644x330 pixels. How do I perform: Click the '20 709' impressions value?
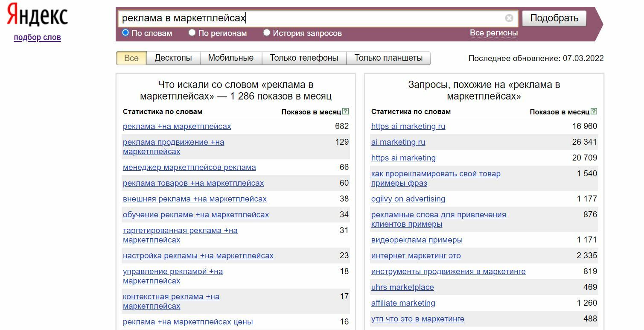(585, 158)
